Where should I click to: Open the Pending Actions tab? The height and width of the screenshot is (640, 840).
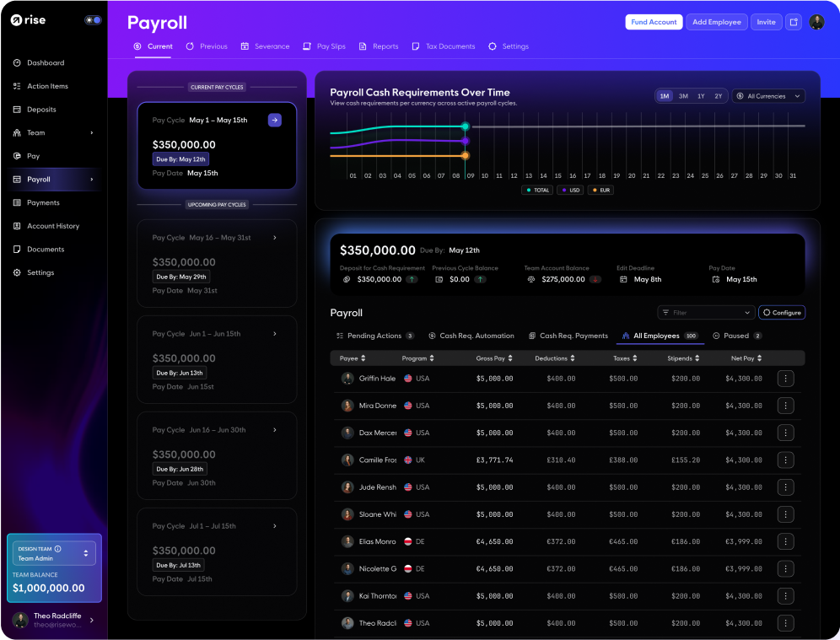pyautogui.click(x=374, y=335)
